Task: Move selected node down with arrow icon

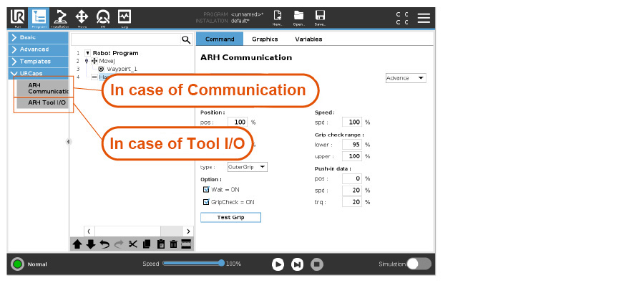Action: coord(90,244)
